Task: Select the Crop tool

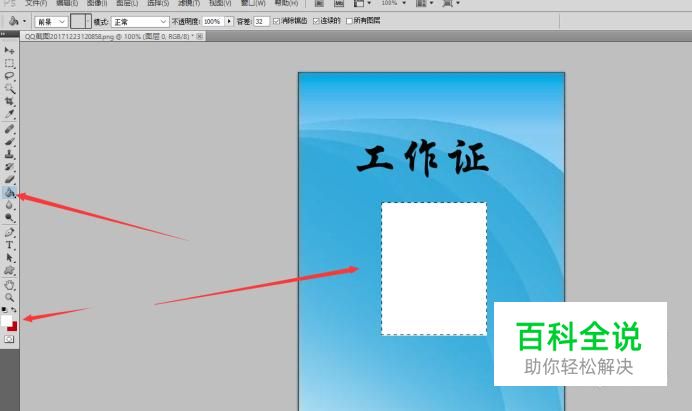Action: [x=9, y=101]
